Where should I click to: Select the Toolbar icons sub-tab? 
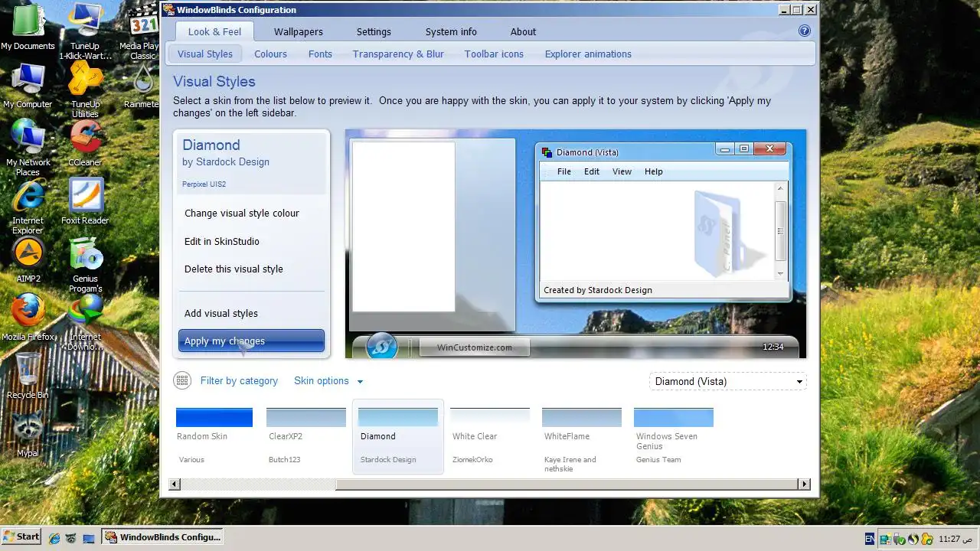point(494,54)
